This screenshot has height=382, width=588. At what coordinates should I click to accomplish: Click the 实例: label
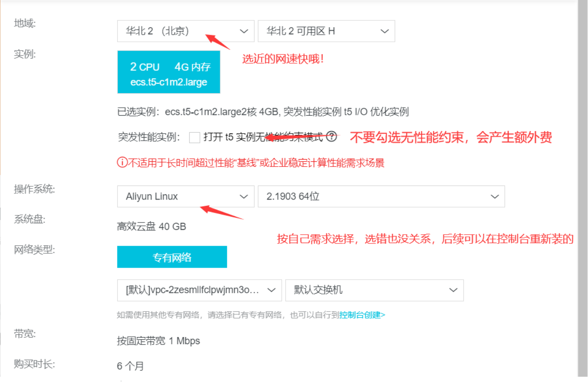(25, 54)
